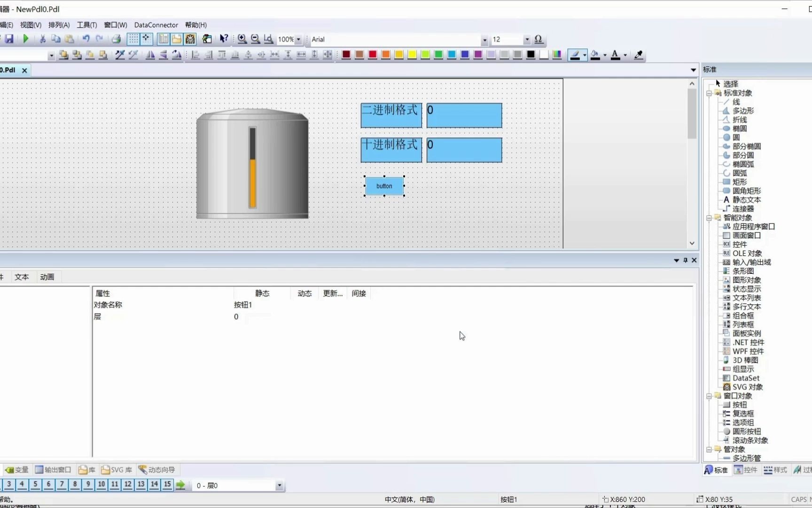The width and height of the screenshot is (812, 508).
Task: Pick the red color swatch
Action: pyautogui.click(x=372, y=55)
